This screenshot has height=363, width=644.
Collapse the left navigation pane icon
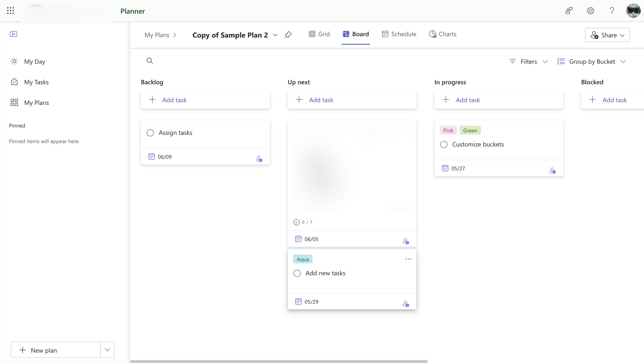[x=13, y=34]
